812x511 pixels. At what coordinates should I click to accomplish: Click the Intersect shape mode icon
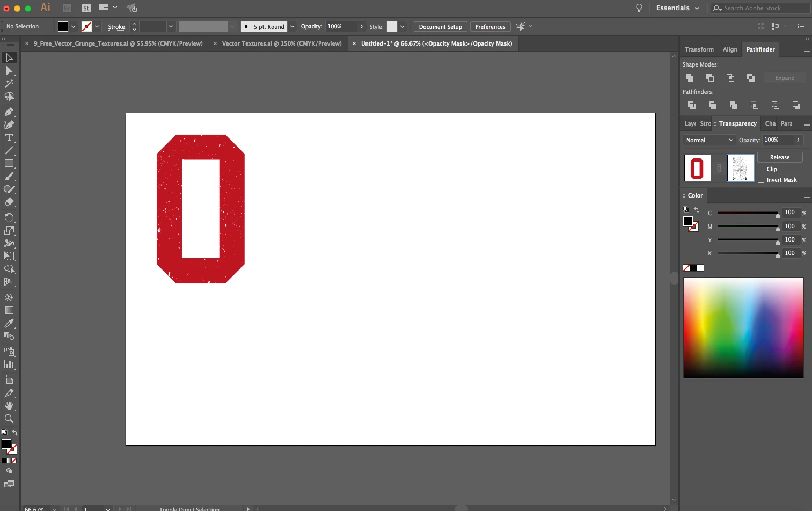coord(730,78)
